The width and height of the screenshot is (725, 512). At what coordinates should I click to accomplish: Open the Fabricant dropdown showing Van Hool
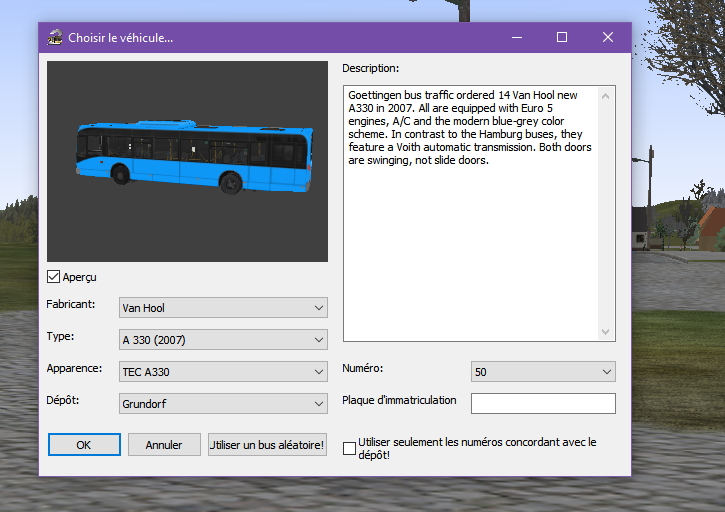223,308
